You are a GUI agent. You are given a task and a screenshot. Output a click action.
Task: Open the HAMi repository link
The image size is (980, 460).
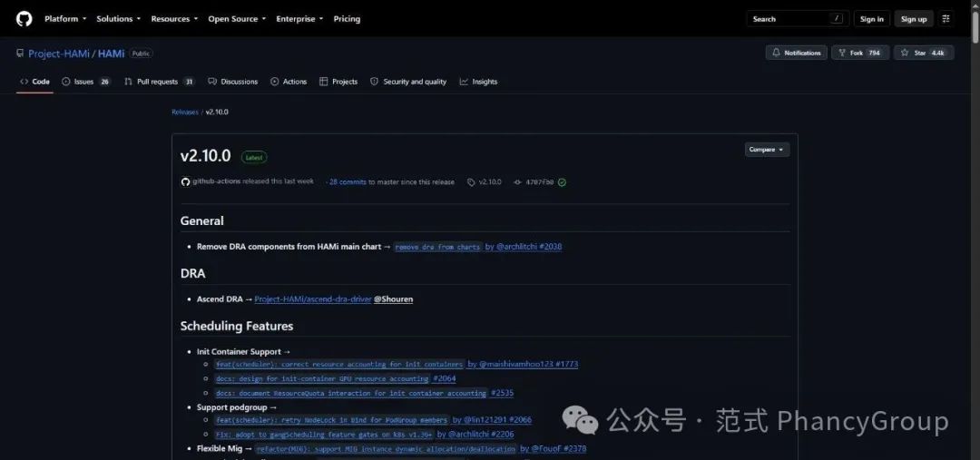pos(112,54)
